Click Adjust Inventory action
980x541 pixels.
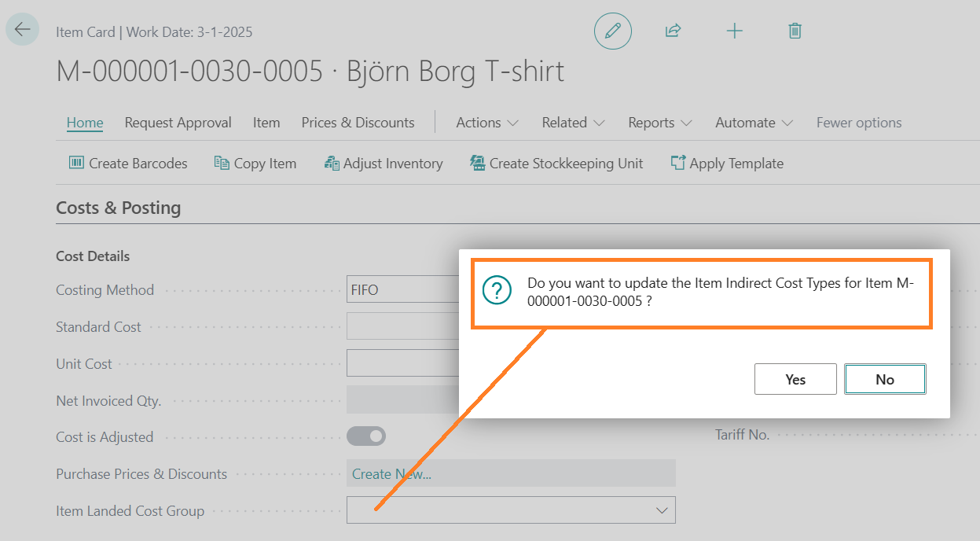(384, 164)
